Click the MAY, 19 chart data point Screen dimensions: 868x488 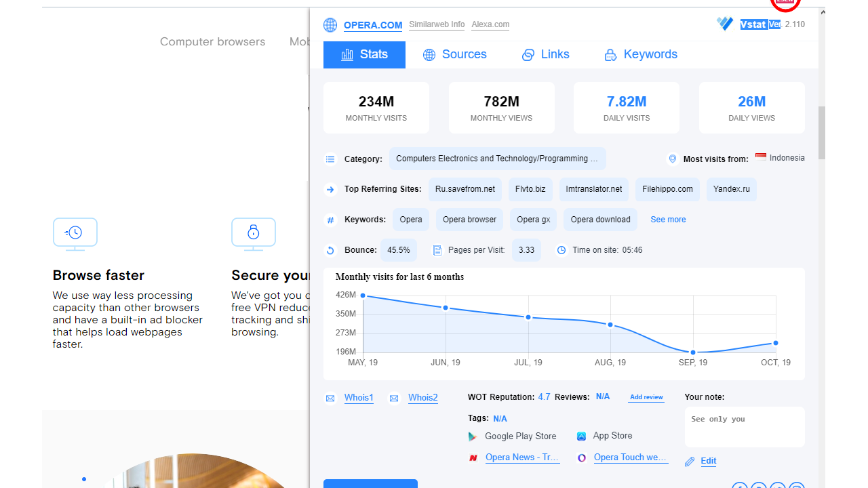[x=363, y=296]
